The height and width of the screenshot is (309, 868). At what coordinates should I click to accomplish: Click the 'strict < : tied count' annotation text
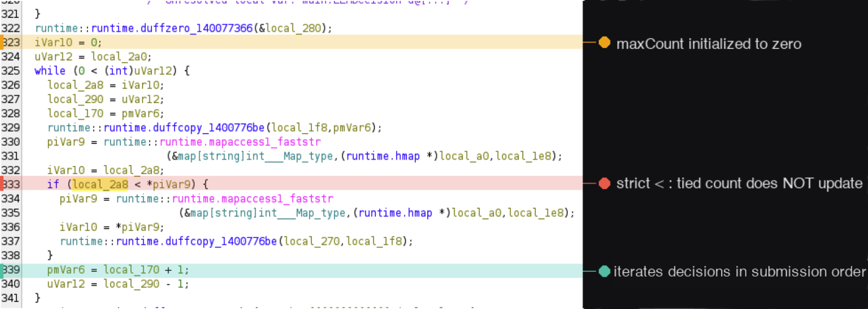(x=740, y=183)
